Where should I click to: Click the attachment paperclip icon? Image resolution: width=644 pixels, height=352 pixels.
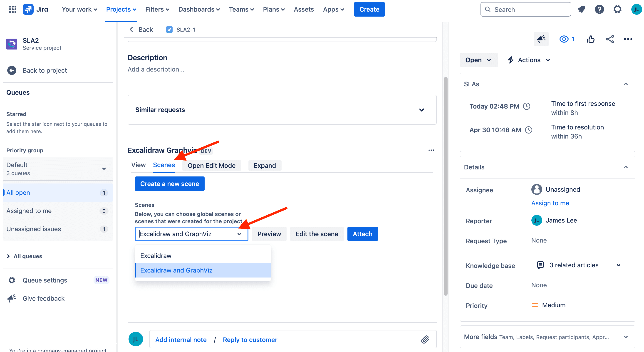coord(425,340)
